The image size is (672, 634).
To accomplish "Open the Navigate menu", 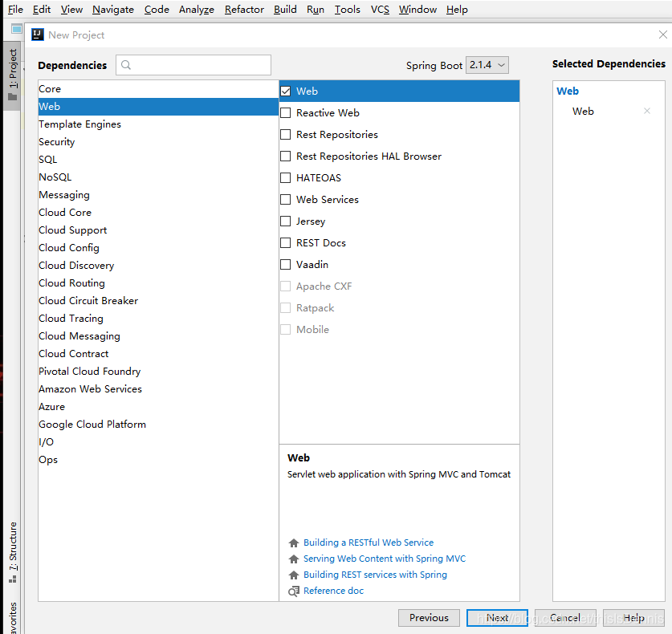I will 113,10.
